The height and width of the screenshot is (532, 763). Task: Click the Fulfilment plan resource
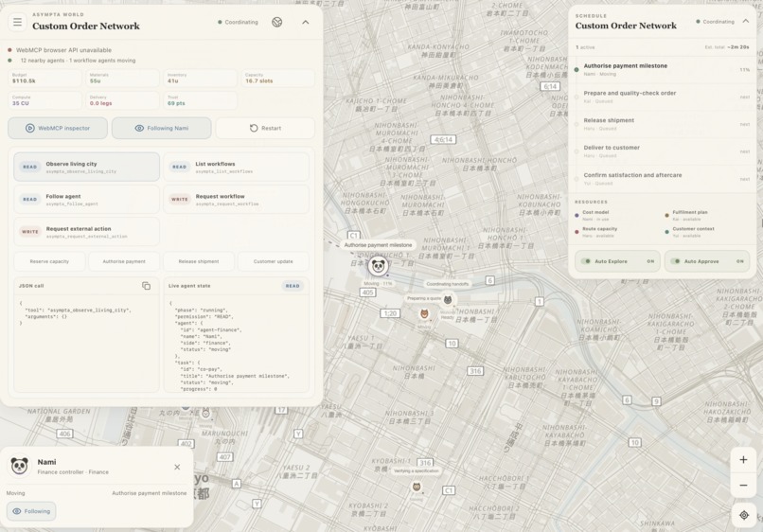point(688,215)
